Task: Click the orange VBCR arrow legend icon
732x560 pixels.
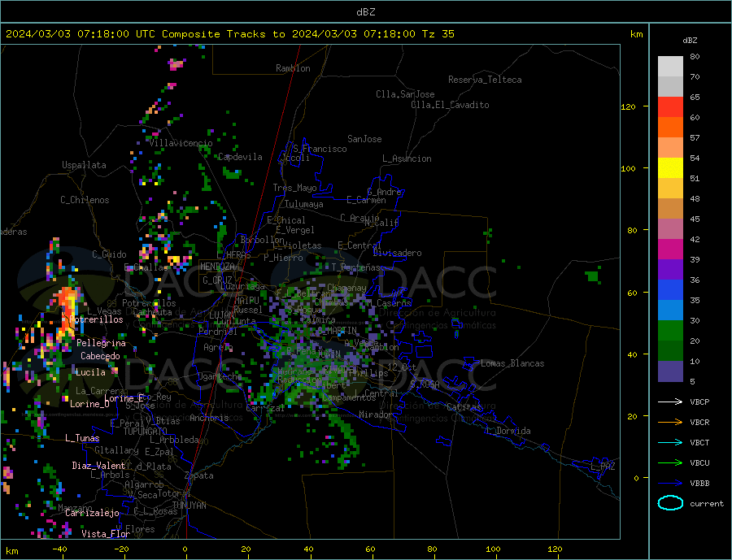Action: [x=670, y=423]
